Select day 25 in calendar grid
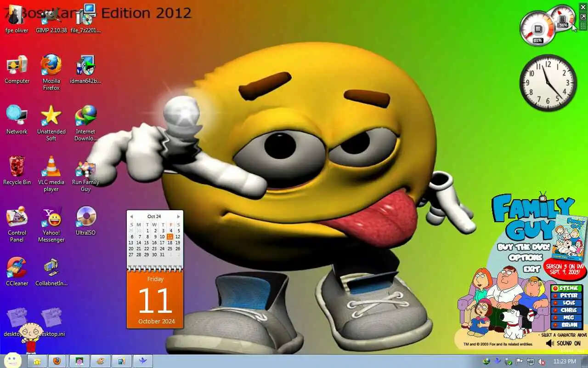588x368 pixels. click(x=170, y=249)
